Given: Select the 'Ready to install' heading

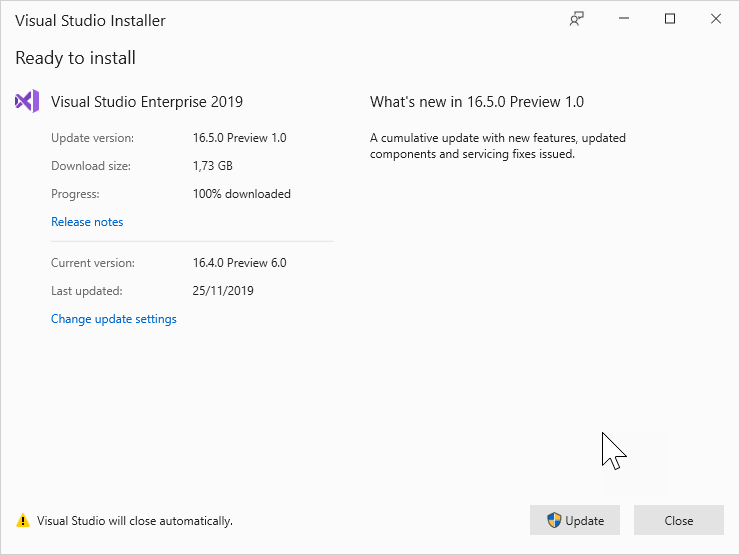Looking at the screenshot, I should pyautogui.click(x=76, y=58).
